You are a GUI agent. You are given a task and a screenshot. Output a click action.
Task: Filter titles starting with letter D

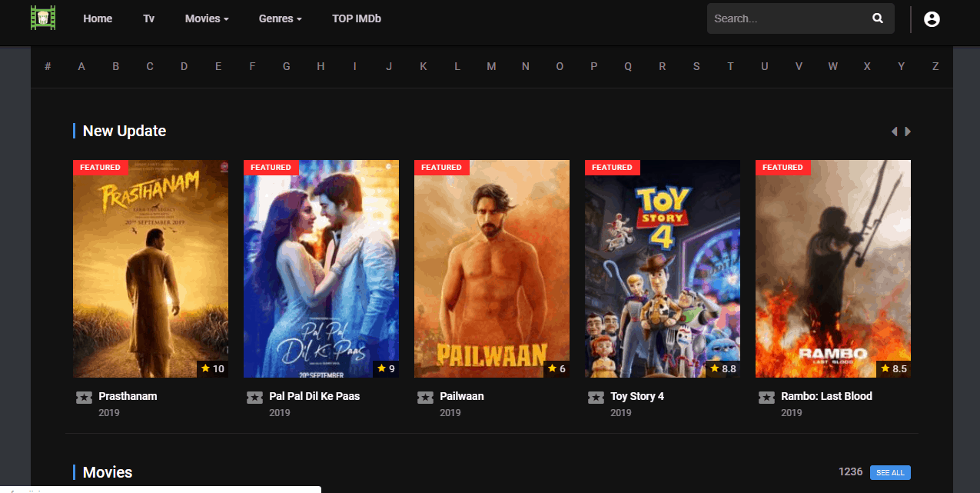click(184, 66)
